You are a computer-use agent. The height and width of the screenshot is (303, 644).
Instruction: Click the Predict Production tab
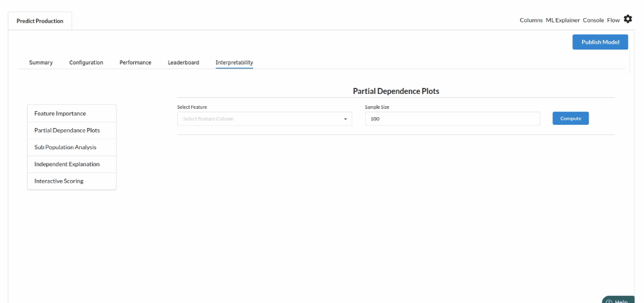pos(40,21)
